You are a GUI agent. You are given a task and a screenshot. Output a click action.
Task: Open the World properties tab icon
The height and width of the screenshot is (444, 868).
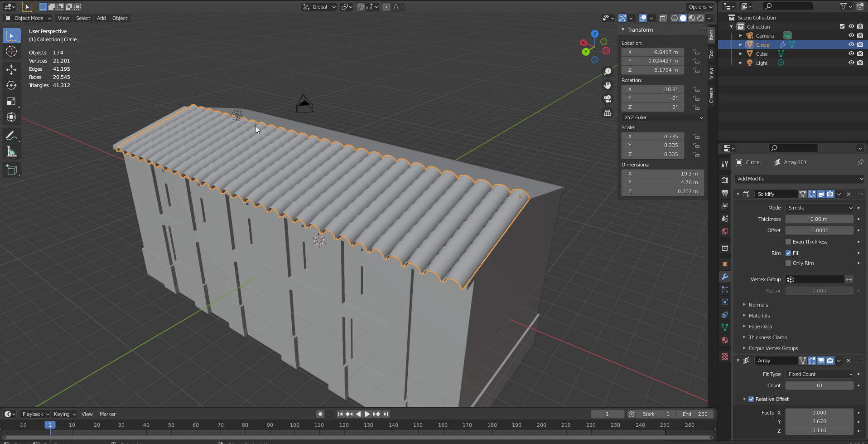point(725,231)
